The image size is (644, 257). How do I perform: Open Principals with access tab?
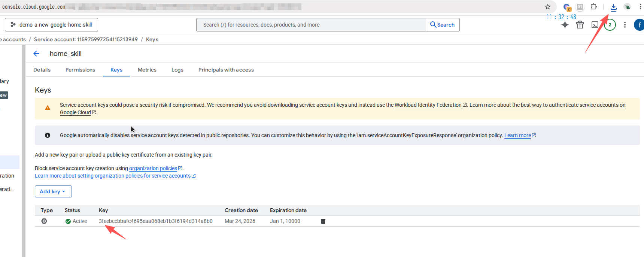[x=226, y=70]
